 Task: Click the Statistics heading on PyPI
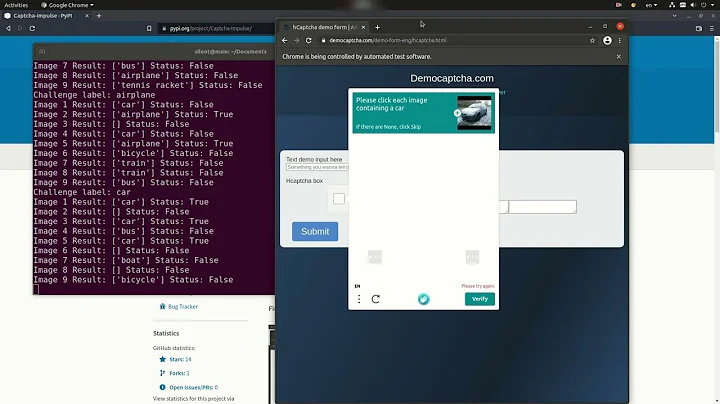[x=166, y=333]
